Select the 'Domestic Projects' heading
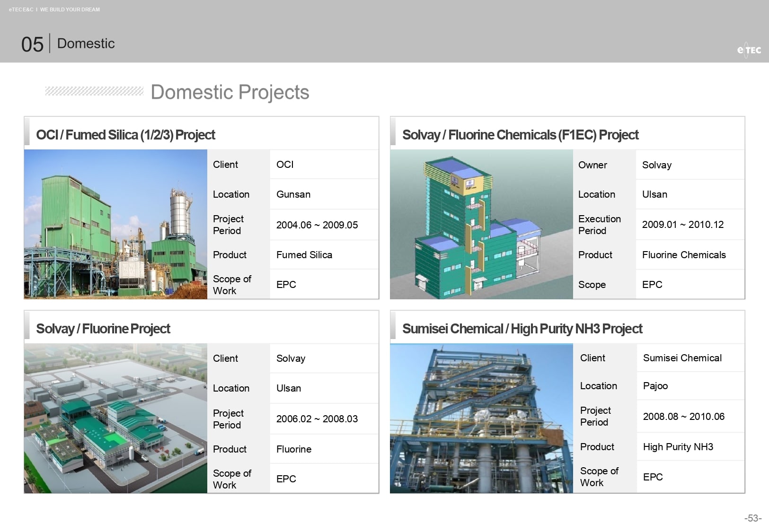 pyautogui.click(x=230, y=92)
